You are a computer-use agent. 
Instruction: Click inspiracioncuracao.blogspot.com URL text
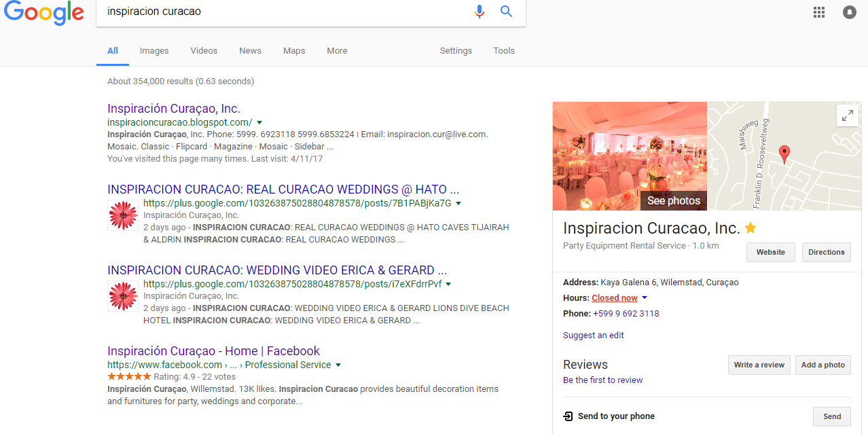click(x=180, y=123)
